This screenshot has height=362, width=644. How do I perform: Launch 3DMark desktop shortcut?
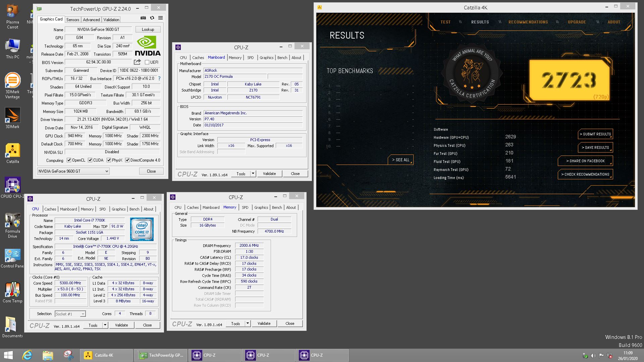tap(12, 118)
